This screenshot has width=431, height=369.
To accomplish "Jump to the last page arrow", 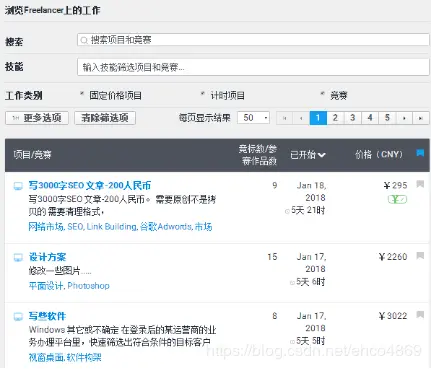I will (421, 118).
